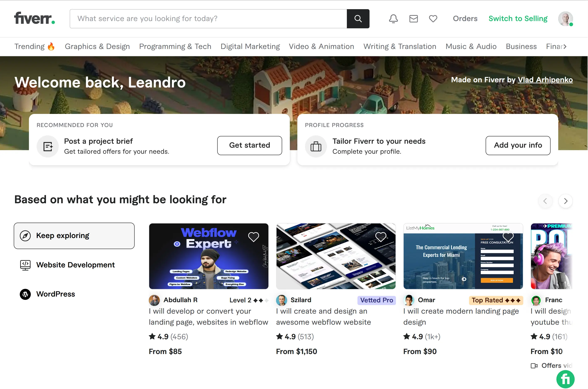The width and height of the screenshot is (588, 389).
Task: Open the profile avatar menu
Action: click(565, 19)
